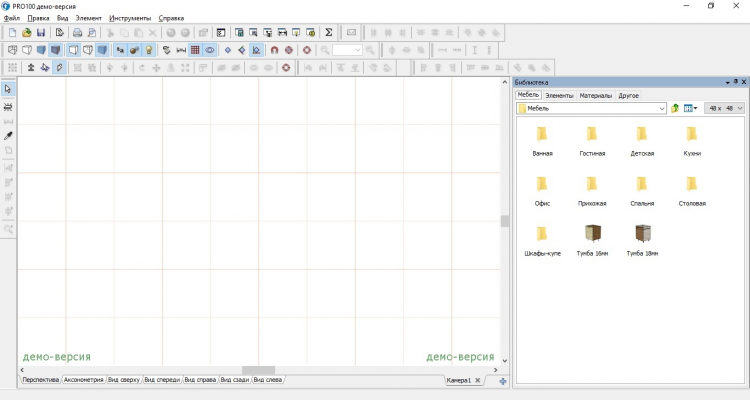
Task: Open the Вид menu
Action: [x=63, y=18]
